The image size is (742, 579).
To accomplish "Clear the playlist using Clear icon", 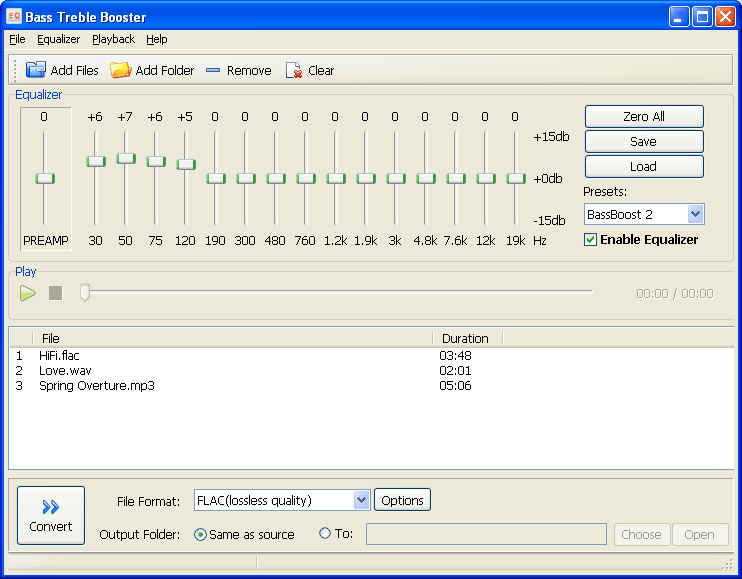I will coord(294,70).
